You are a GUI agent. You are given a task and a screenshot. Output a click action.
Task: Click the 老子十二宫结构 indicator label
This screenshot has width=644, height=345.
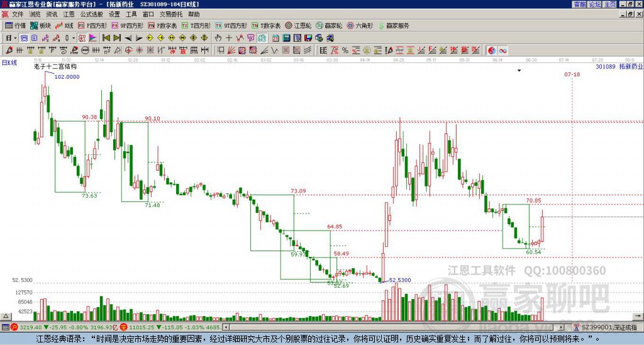pyautogui.click(x=55, y=66)
